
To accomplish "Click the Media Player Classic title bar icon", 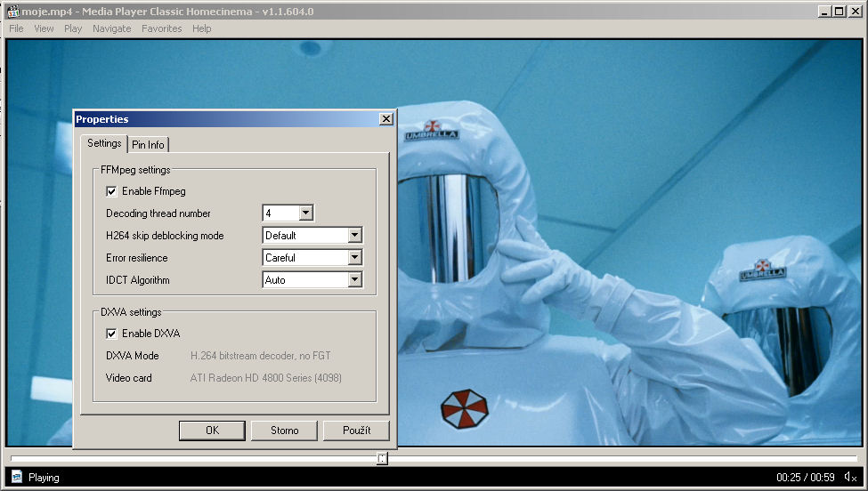I will click(12, 11).
